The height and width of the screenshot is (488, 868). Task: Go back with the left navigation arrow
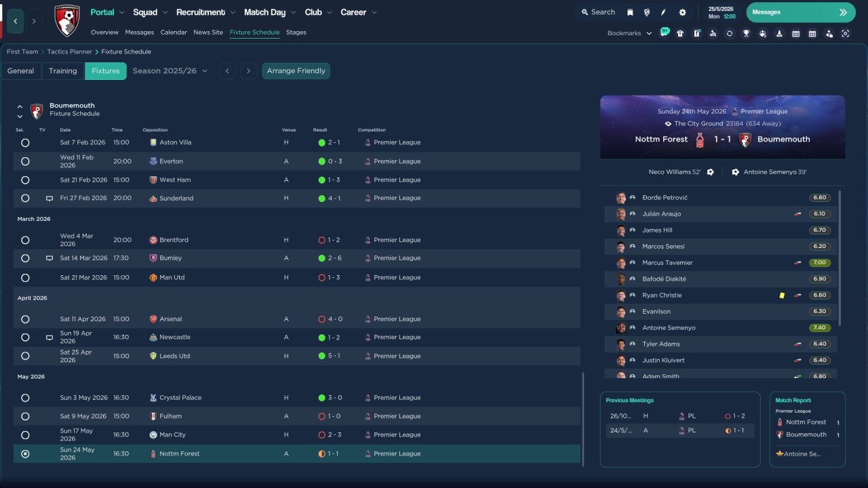click(x=16, y=21)
